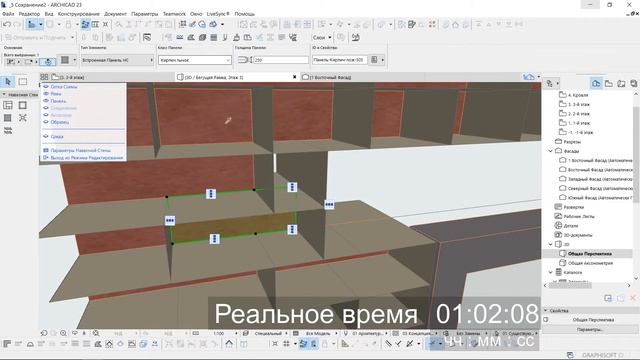Select Общая Перспектива in Navigator
This screenshot has width=640, height=360.
coord(590,253)
